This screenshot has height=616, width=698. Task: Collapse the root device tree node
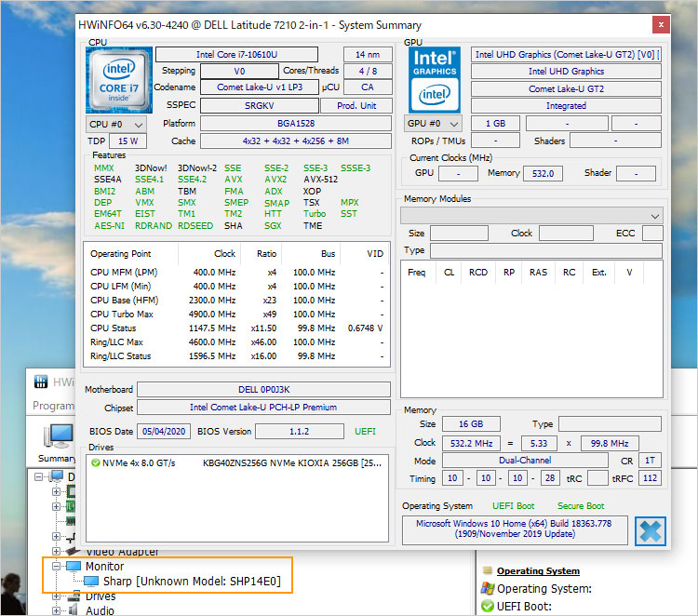(x=39, y=476)
